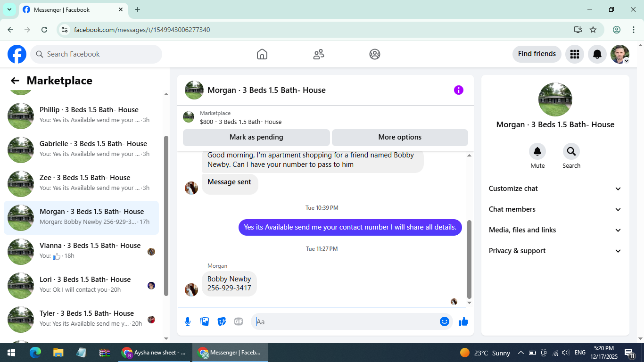Open taskbar clock showing 5:20 PM
Viewport: 644px width, 362px height.
603,353
